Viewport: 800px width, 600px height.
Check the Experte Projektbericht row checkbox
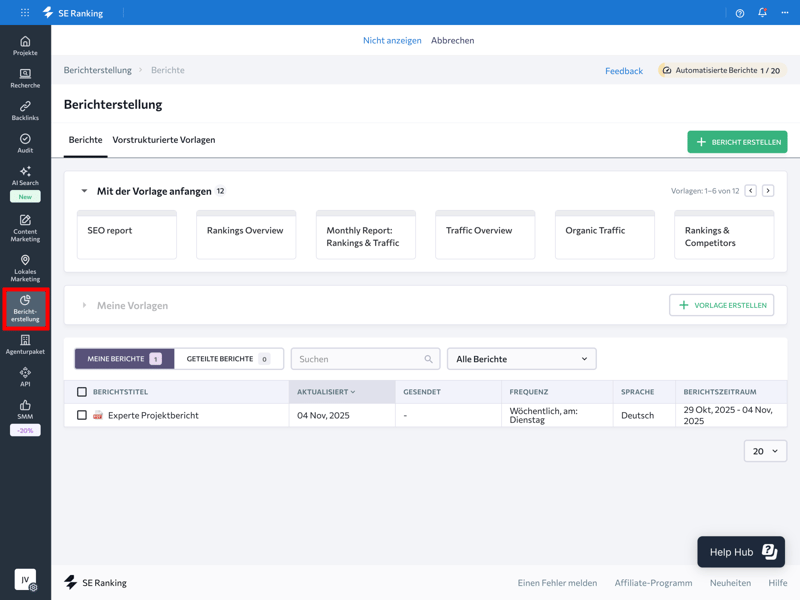click(82, 415)
